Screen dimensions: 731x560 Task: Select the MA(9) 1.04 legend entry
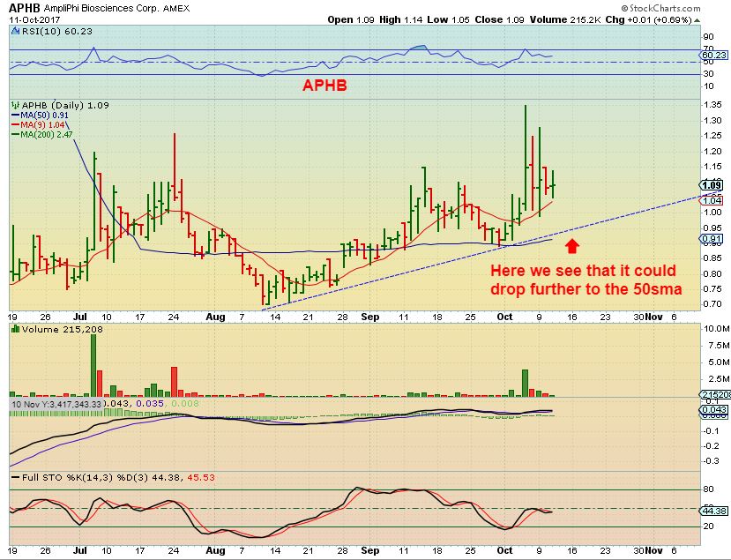[38, 125]
